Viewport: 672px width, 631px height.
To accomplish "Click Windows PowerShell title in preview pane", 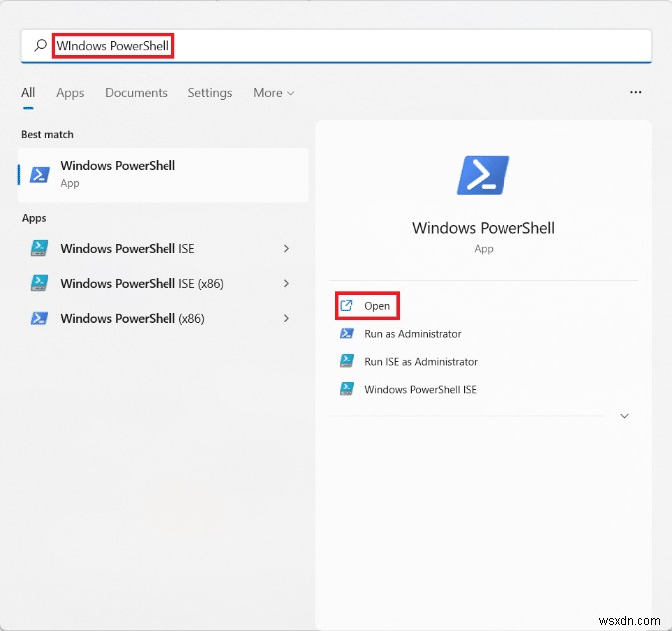I will [484, 228].
